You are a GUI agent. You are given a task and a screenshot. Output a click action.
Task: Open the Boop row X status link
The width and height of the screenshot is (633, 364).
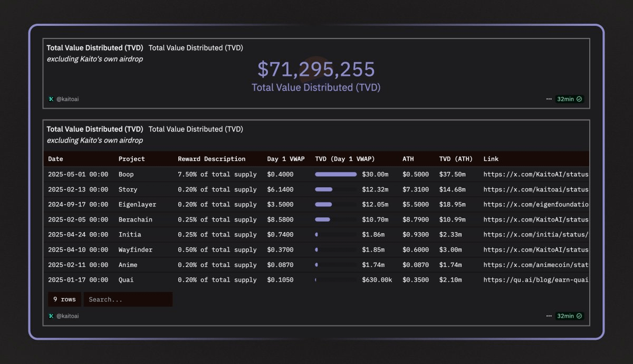(x=535, y=175)
